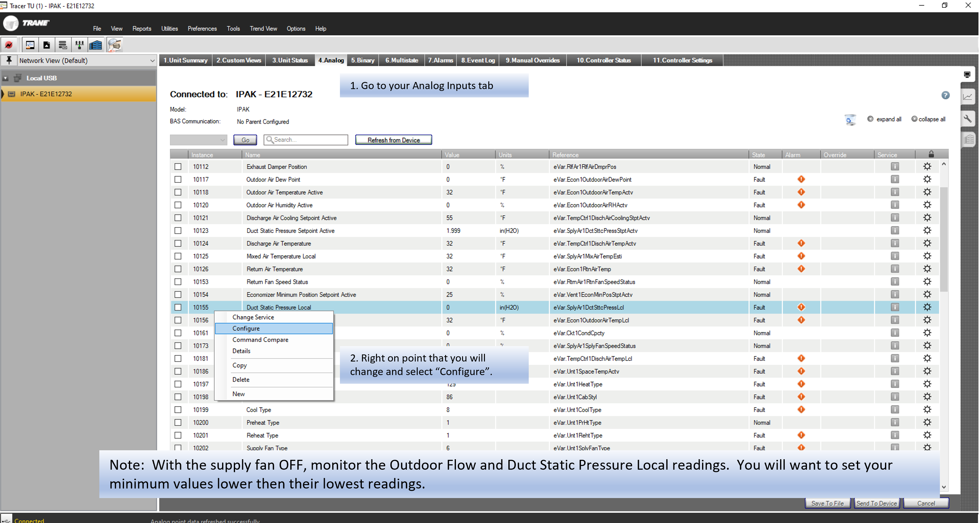Check the box for instance 10121
The width and height of the screenshot is (980, 523).
(x=178, y=218)
